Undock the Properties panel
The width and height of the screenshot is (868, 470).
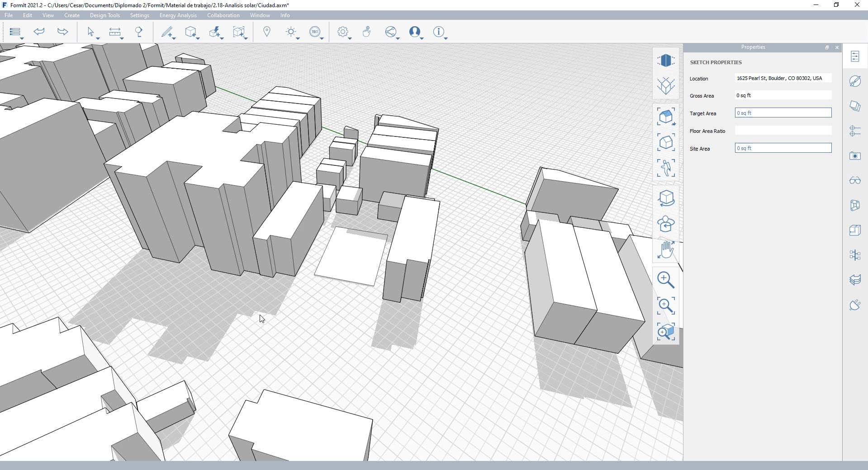point(827,47)
